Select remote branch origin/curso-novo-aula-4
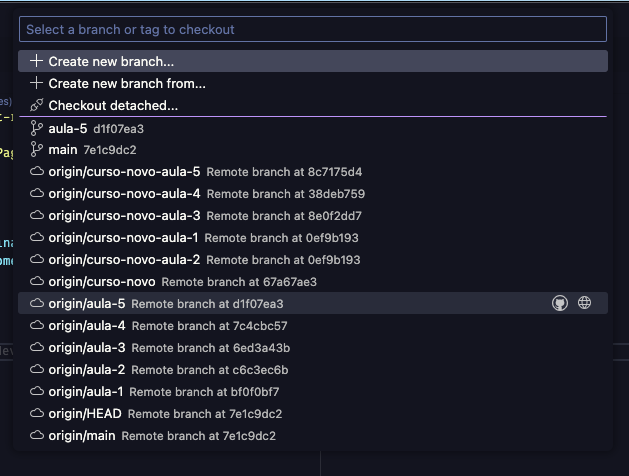This screenshot has width=629, height=476. (x=313, y=194)
